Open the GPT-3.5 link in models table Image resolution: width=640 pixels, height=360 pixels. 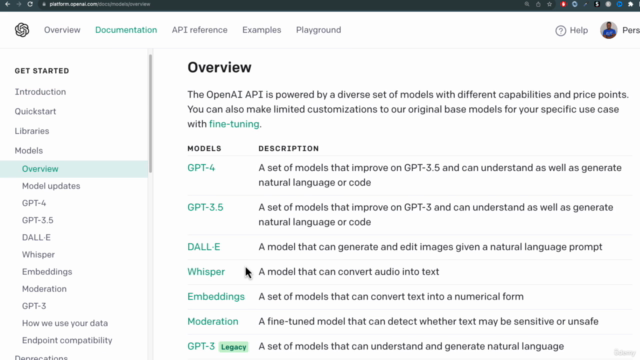[205, 207]
